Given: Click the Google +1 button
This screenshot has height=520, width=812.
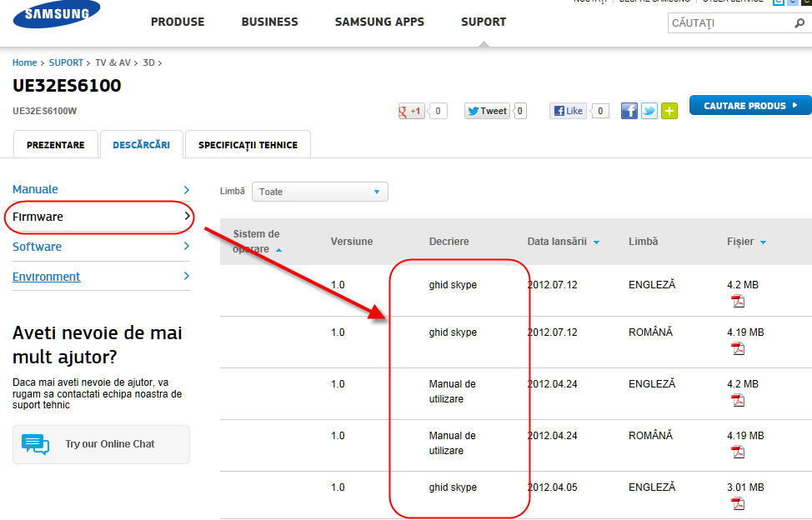Looking at the screenshot, I should point(413,111).
